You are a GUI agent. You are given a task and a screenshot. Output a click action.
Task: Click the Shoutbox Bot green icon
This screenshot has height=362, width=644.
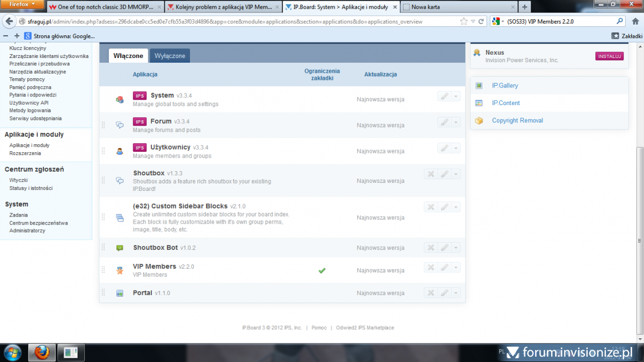120,248
